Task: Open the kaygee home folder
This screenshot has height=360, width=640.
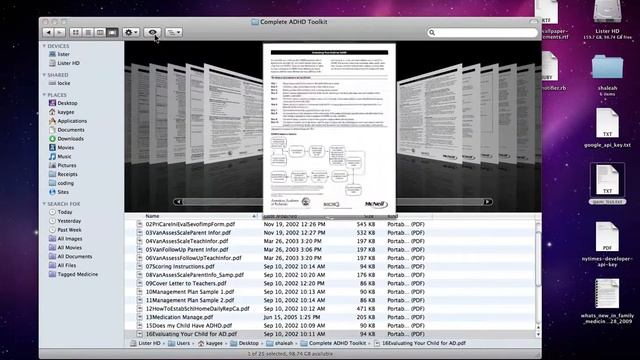Action: point(62,112)
